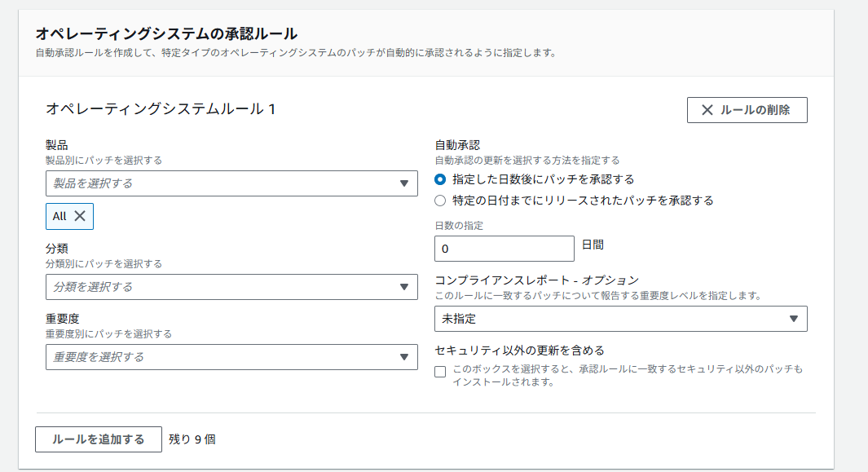Image resolution: width=868 pixels, height=472 pixels.
Task: Click the 製品 field label
Action: click(x=57, y=145)
